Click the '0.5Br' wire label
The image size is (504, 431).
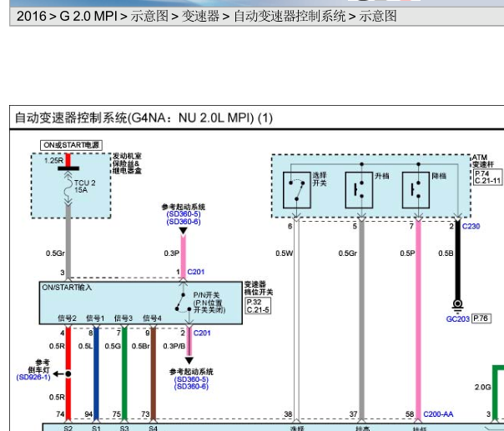(141, 346)
